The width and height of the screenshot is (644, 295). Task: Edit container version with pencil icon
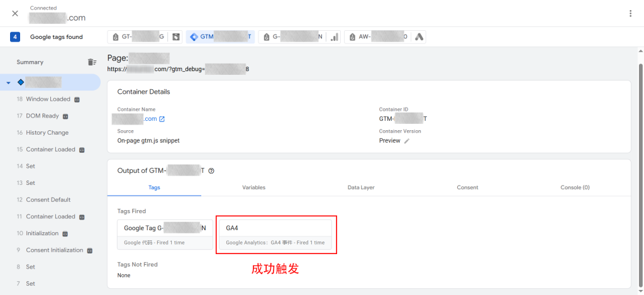(x=407, y=140)
